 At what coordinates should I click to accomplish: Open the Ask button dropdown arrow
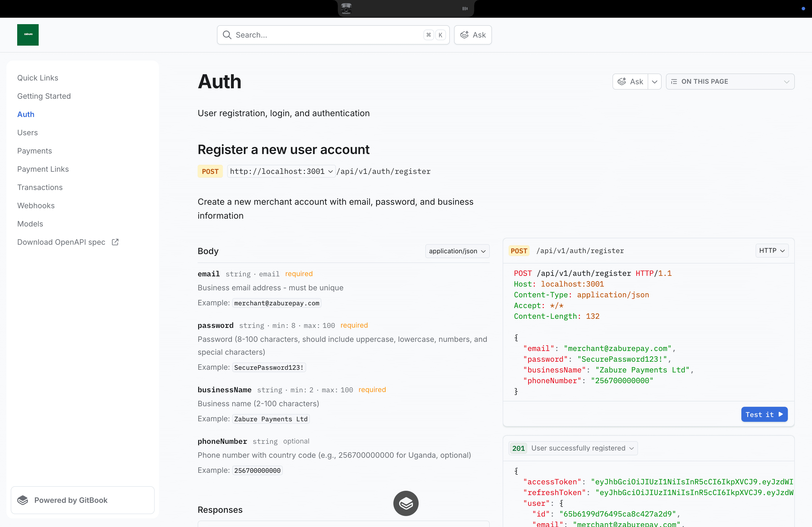[x=655, y=82]
